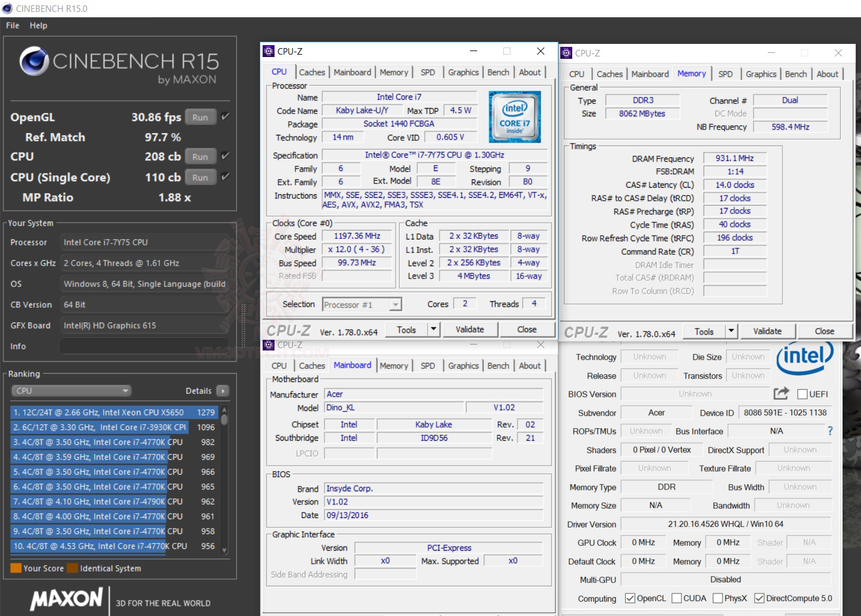This screenshot has height=616, width=861.
Task: Open the Bench tab in the CPU-Z Processor window
Action: (498, 72)
